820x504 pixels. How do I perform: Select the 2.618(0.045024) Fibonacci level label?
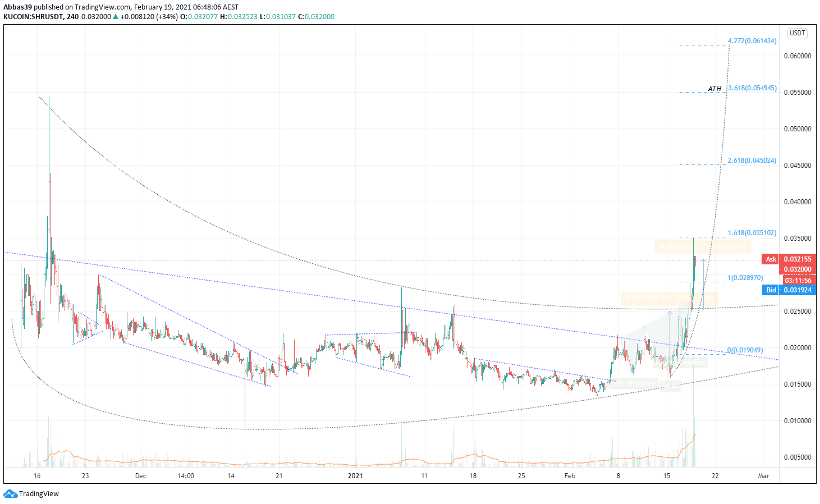tap(752, 161)
